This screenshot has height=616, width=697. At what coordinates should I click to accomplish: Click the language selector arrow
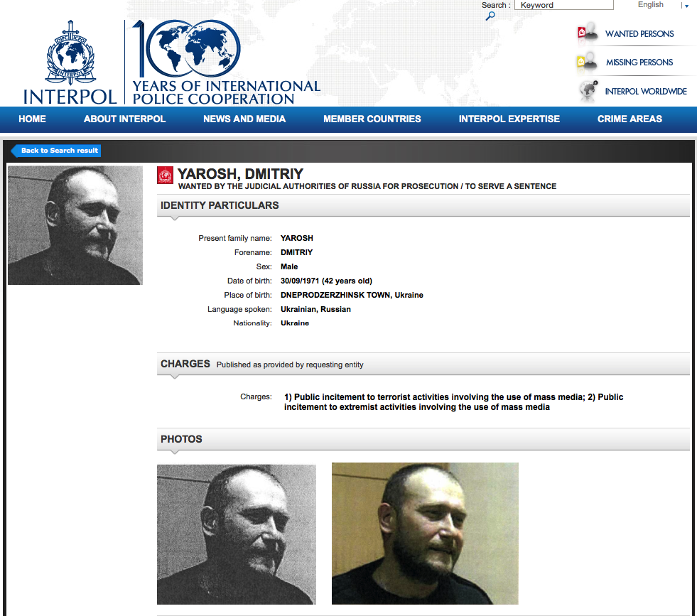click(x=686, y=6)
